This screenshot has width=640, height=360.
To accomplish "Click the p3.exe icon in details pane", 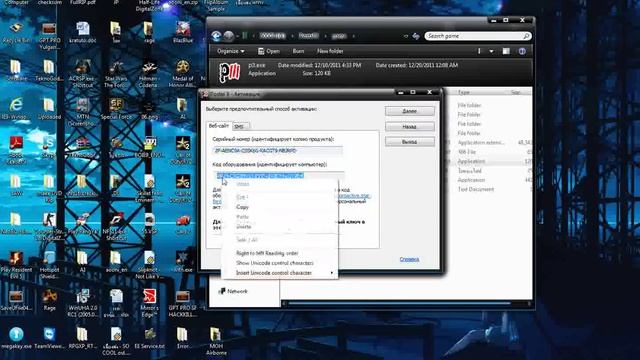I will coord(229,72).
